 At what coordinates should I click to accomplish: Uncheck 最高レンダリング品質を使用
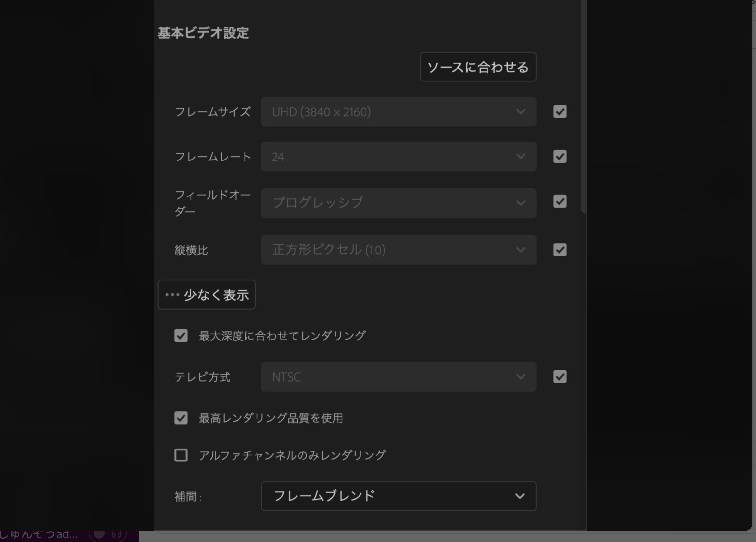point(181,418)
